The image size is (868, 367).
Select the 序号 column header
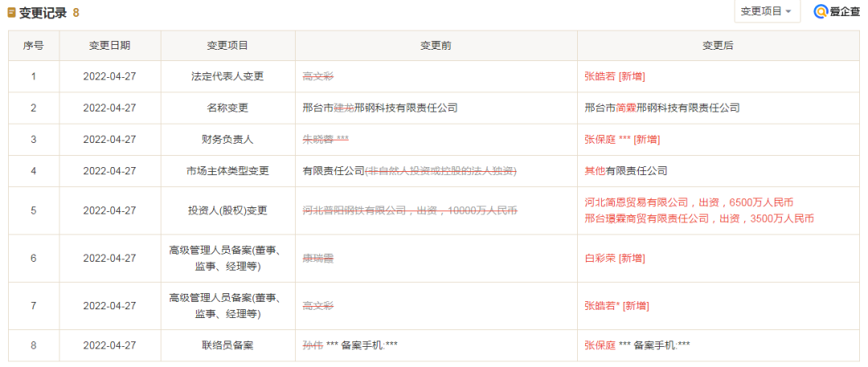(x=33, y=46)
